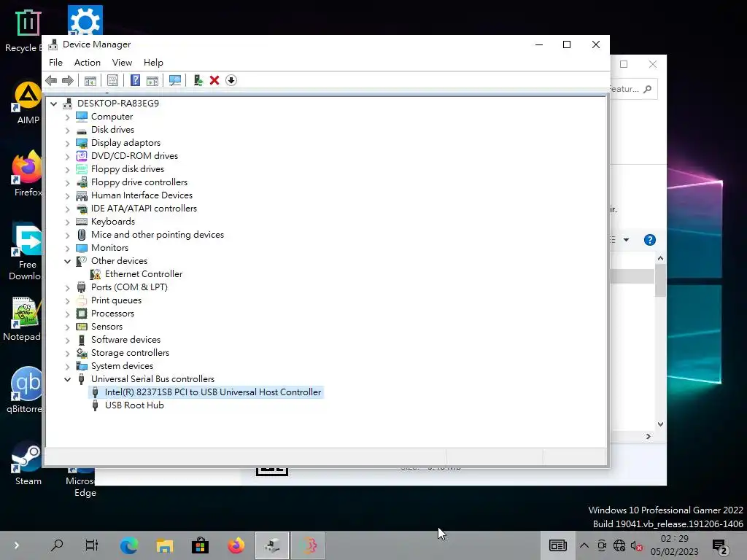The image size is (747, 560).
Task: Click Scan for hardware changes monitor icon
Action: point(175,80)
